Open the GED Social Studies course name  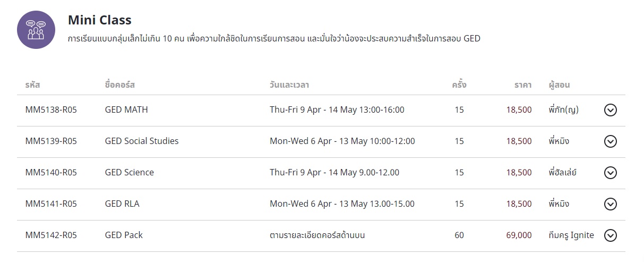coord(142,141)
